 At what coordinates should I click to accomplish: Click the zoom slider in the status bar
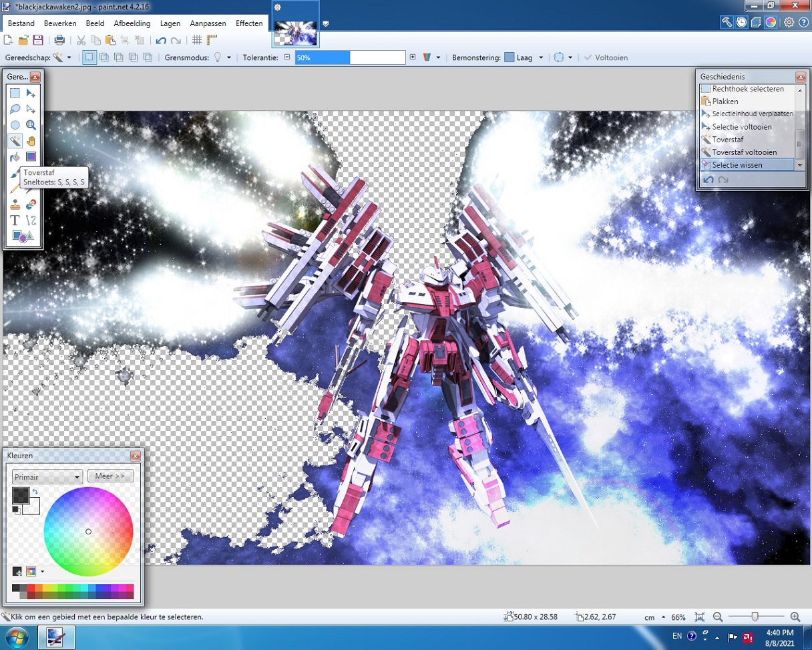coord(756,617)
